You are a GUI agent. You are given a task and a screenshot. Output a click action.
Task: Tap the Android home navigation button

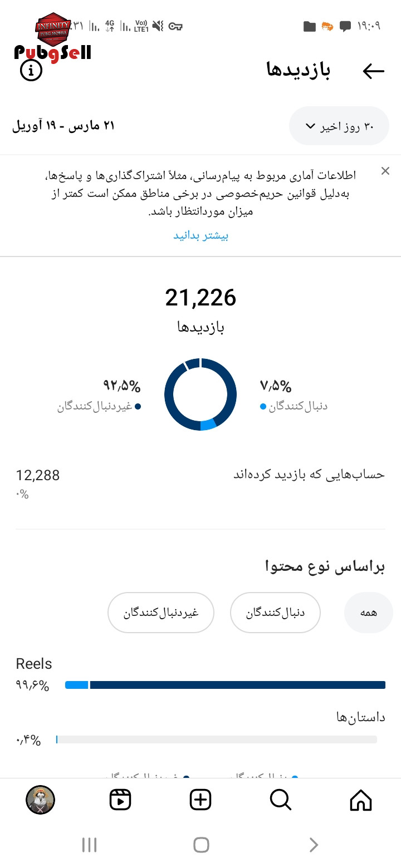[x=201, y=845]
